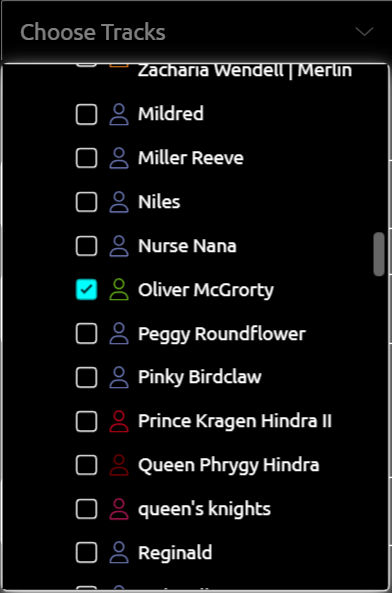This screenshot has width=392, height=593.
Task: Click the person icon next to Nurse Nana
Action: (x=119, y=246)
